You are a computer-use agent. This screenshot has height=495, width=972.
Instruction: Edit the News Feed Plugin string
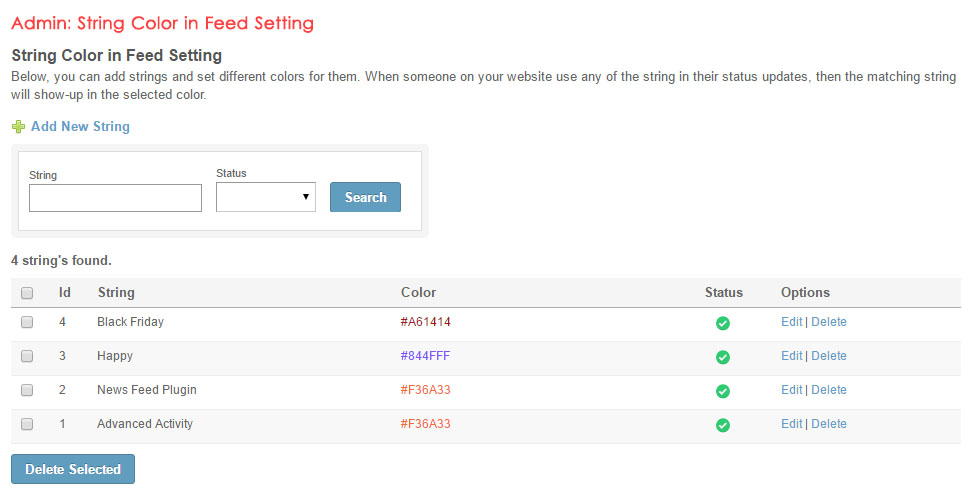tap(791, 390)
